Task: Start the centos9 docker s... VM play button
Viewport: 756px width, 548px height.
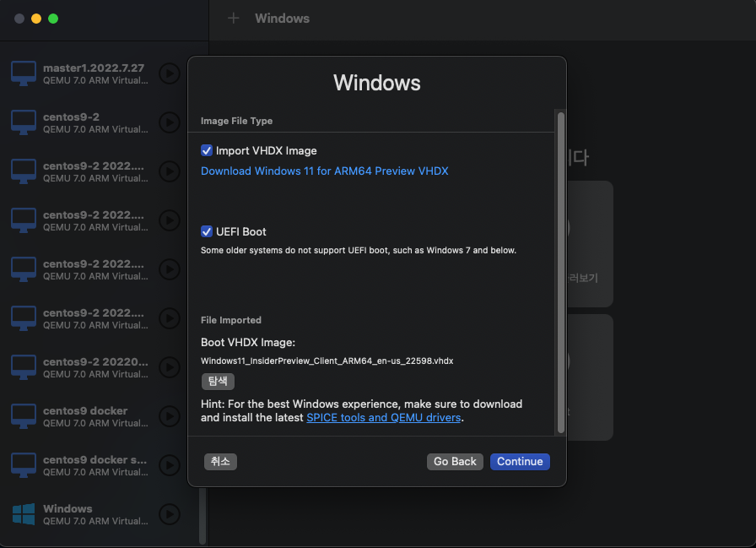Action: coord(170,465)
